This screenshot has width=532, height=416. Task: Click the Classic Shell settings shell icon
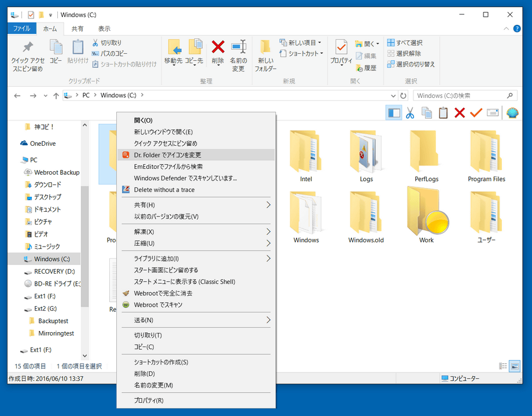pos(512,112)
